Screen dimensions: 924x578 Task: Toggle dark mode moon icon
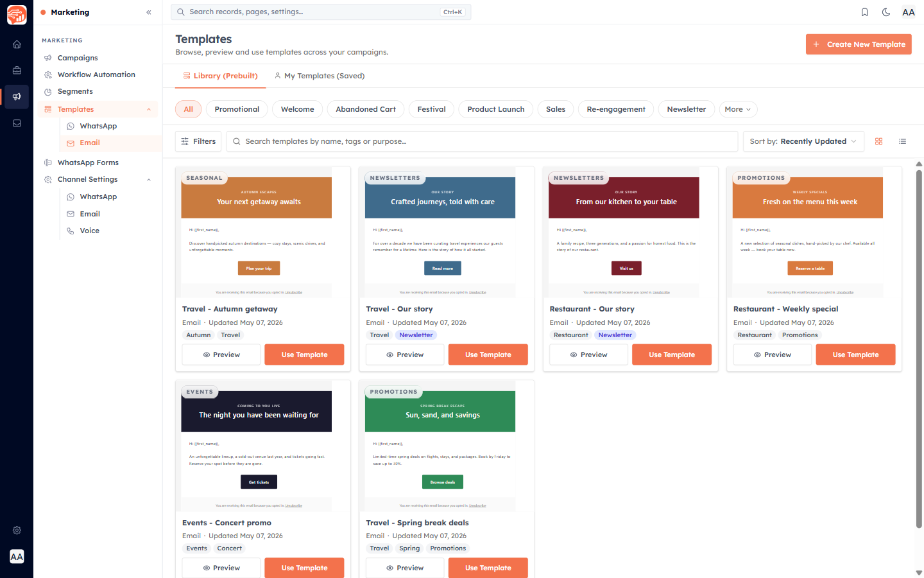click(x=886, y=12)
